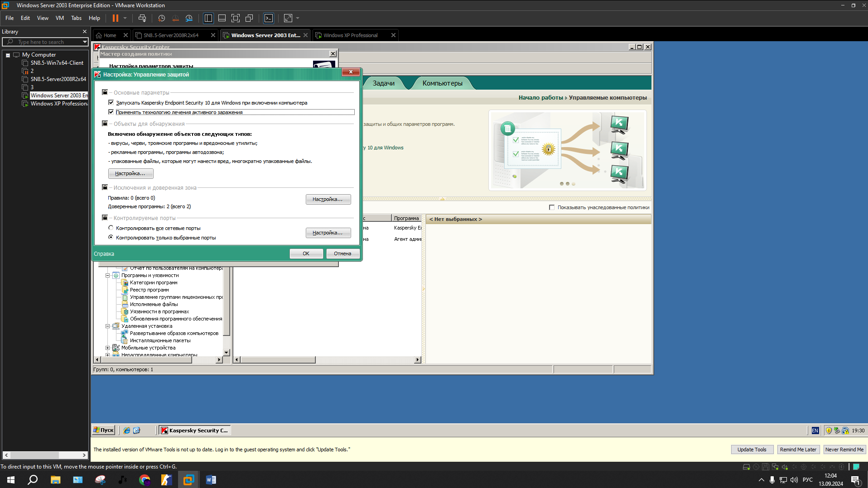868x488 pixels.
Task: Click the guest EN language indicator
Action: coord(815,431)
